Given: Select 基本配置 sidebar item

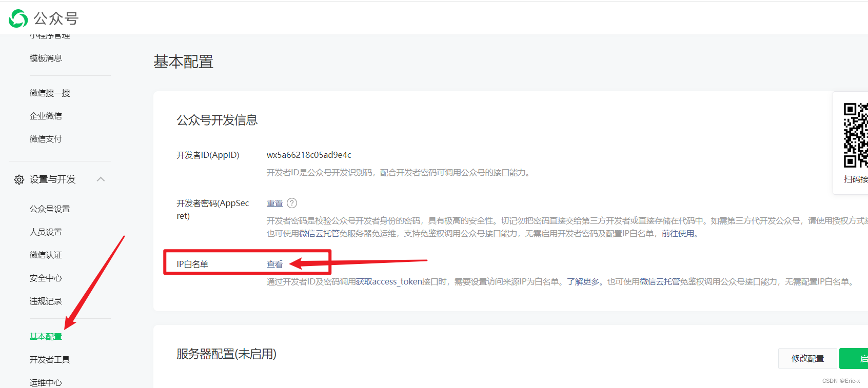Looking at the screenshot, I should click(46, 337).
